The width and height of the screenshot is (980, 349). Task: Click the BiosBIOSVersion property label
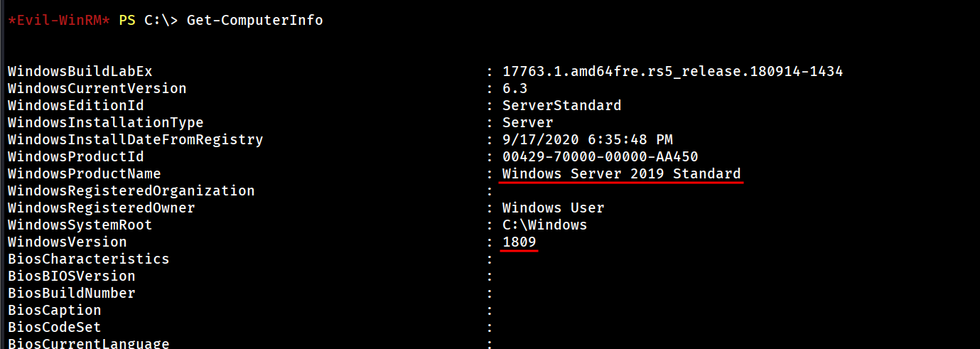pyautogui.click(x=71, y=276)
